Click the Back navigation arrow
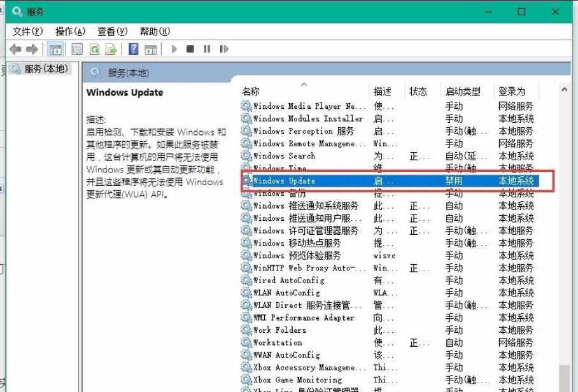578x392 pixels. pos(15,49)
